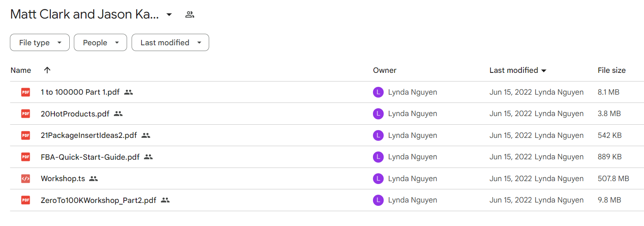Click the PDF icon of 21PackageInsertIdeas2.pdf

26,135
